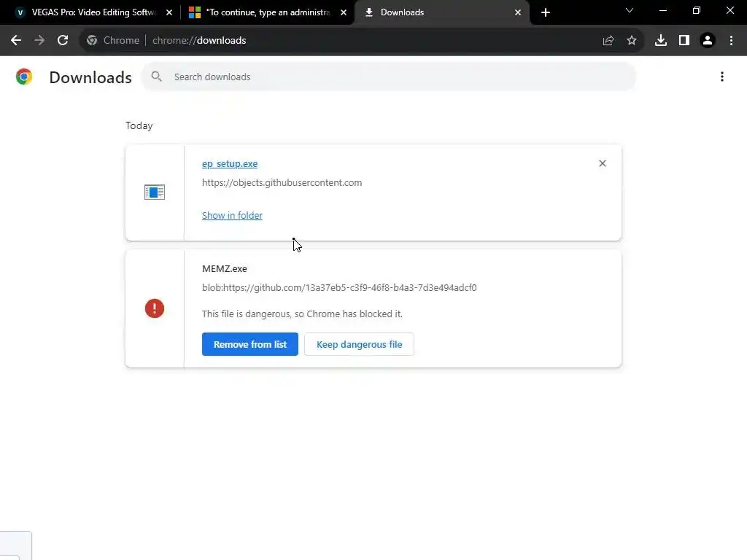Click the Chrome logo beside Downloads

click(x=24, y=77)
